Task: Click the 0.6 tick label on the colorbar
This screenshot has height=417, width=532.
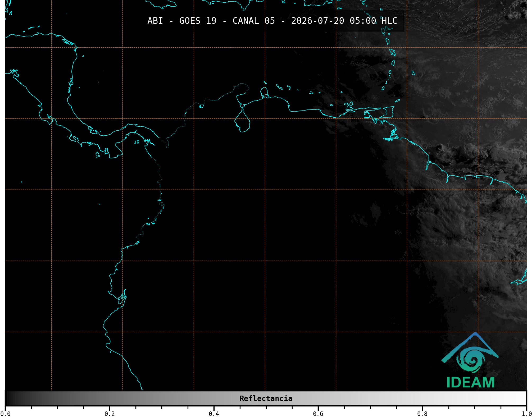Action: [x=318, y=414]
